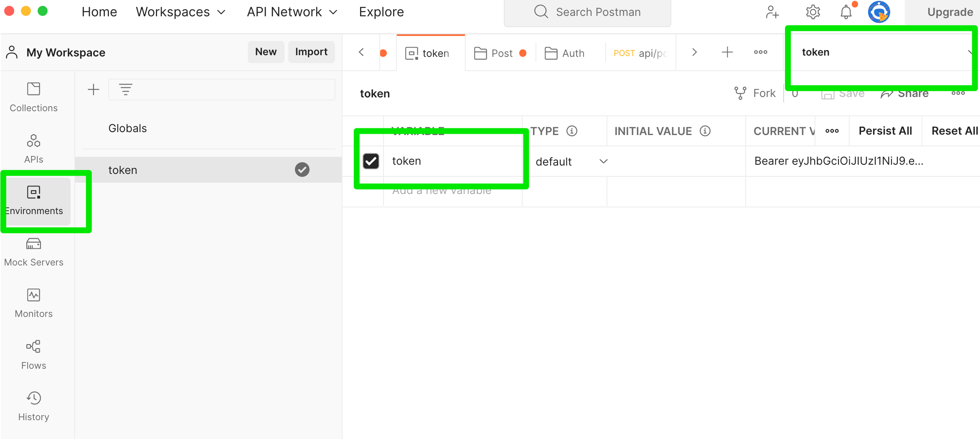The height and width of the screenshot is (439, 980).
Task: Open tab options ellipsis menu
Action: 761,52
